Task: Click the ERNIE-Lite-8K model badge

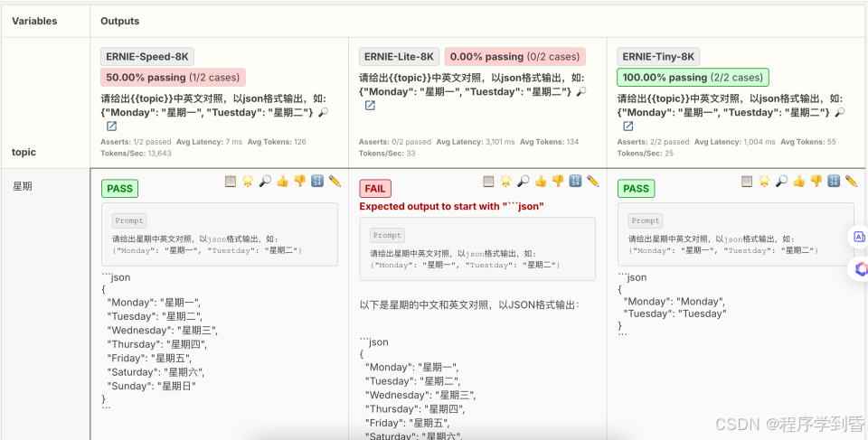Action: coord(399,56)
